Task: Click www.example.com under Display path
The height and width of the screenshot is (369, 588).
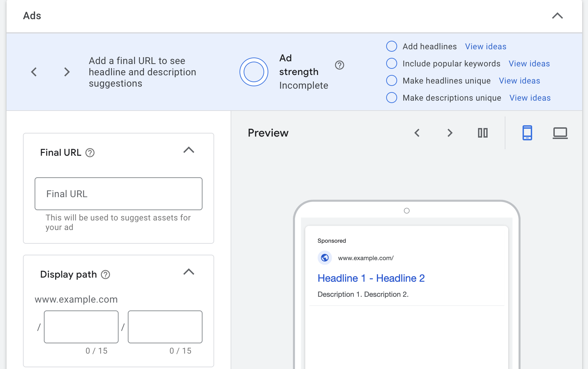Action: tap(76, 300)
